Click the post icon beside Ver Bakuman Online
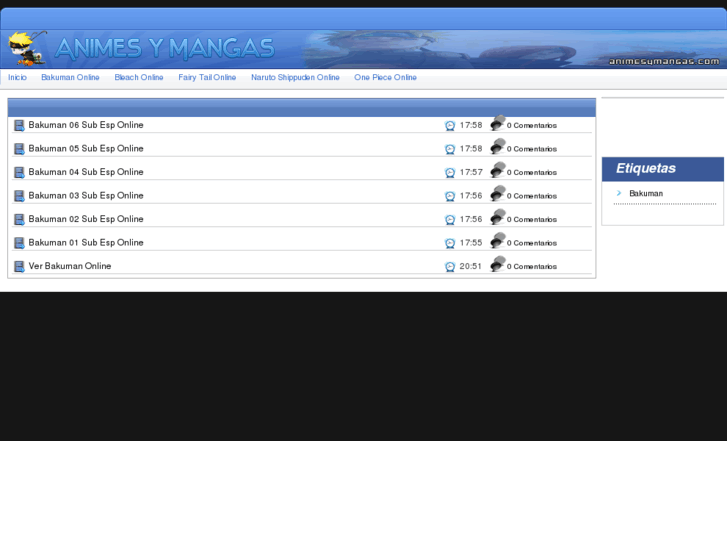727x545 pixels. [x=19, y=267]
